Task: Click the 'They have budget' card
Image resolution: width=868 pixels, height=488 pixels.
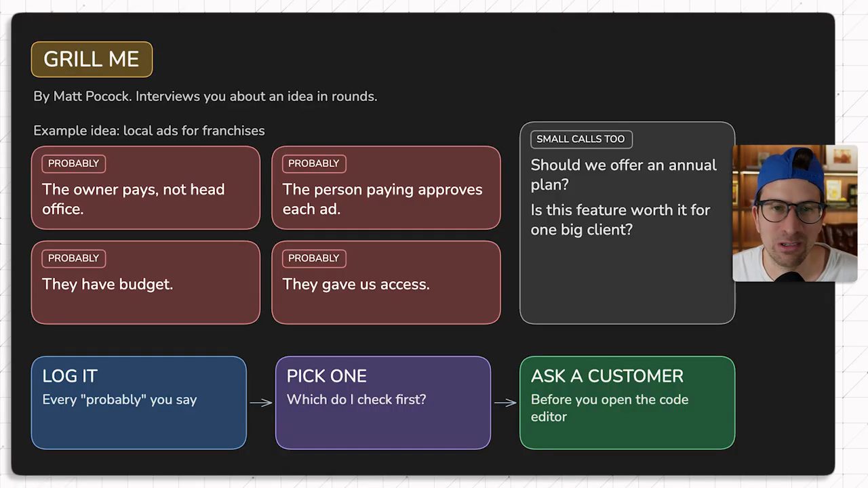Action: 146,282
